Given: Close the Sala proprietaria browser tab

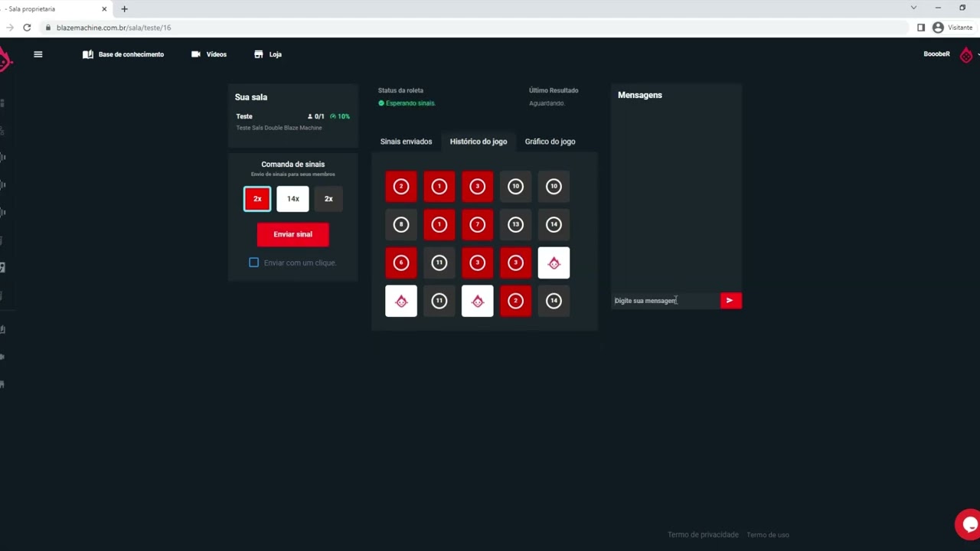Looking at the screenshot, I should (104, 8).
